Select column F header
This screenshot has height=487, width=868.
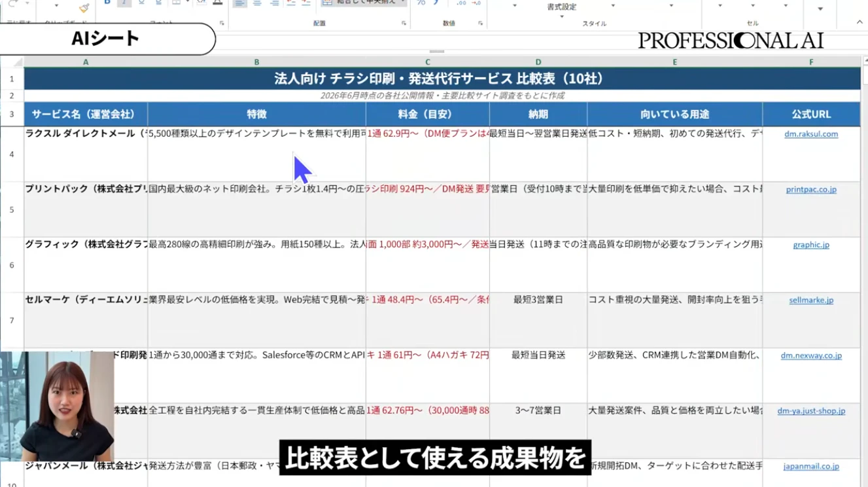[x=811, y=62]
